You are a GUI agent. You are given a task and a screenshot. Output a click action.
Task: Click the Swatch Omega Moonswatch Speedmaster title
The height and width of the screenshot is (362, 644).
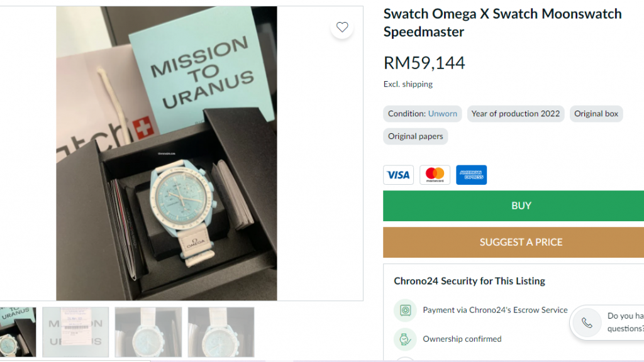click(x=502, y=23)
